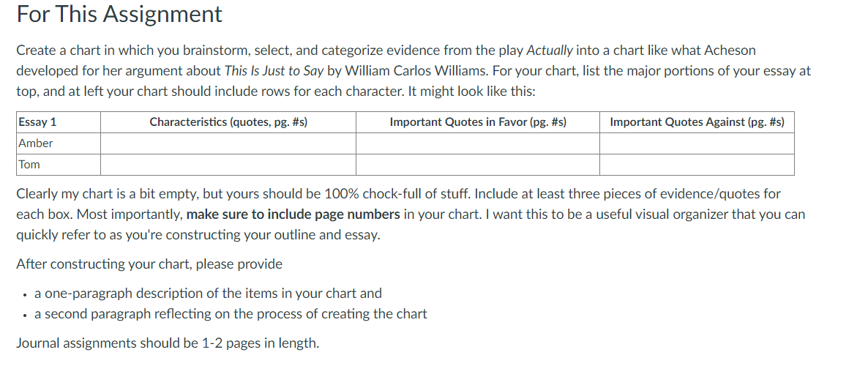Screen dimensions: 868x366
Task: Click the 'Important Quotes in Favor' column header
Action: click(478, 122)
